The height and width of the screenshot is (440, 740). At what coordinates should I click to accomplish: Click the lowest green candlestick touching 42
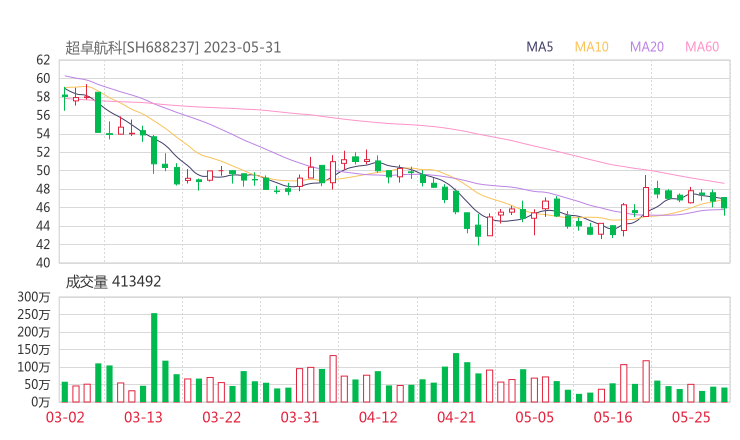[478, 231]
